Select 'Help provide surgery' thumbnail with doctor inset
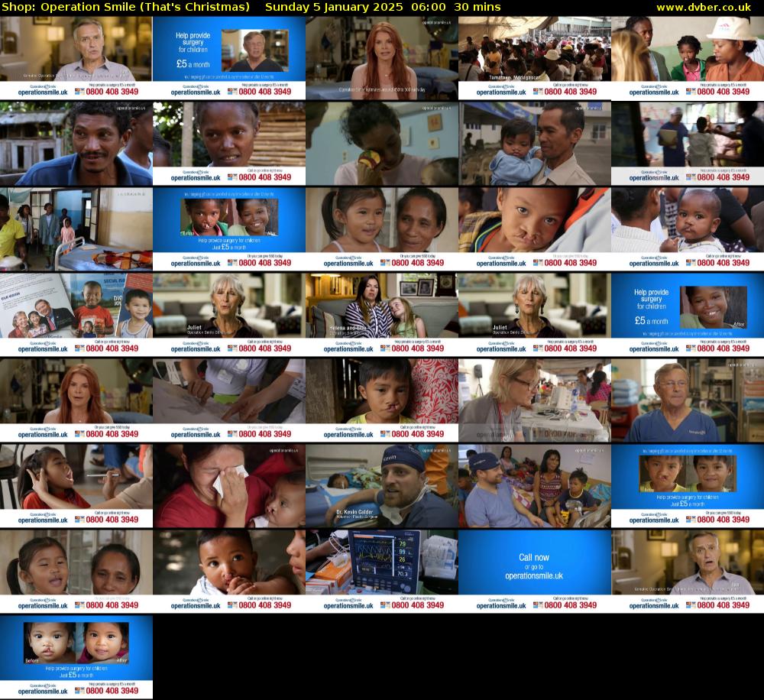The height and width of the screenshot is (700, 764). pos(229,58)
